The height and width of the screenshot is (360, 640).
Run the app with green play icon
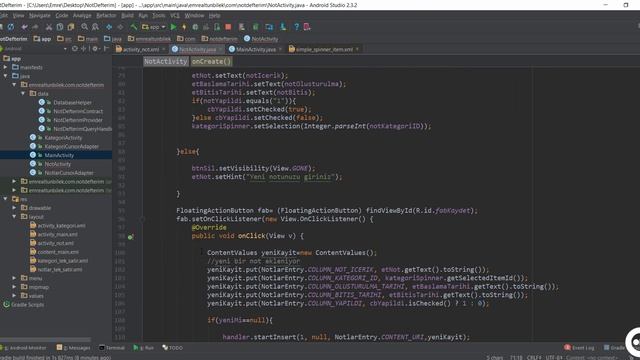173,27
